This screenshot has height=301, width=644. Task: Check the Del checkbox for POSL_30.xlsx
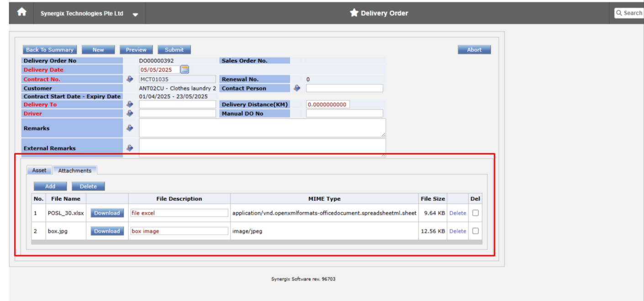point(475,212)
